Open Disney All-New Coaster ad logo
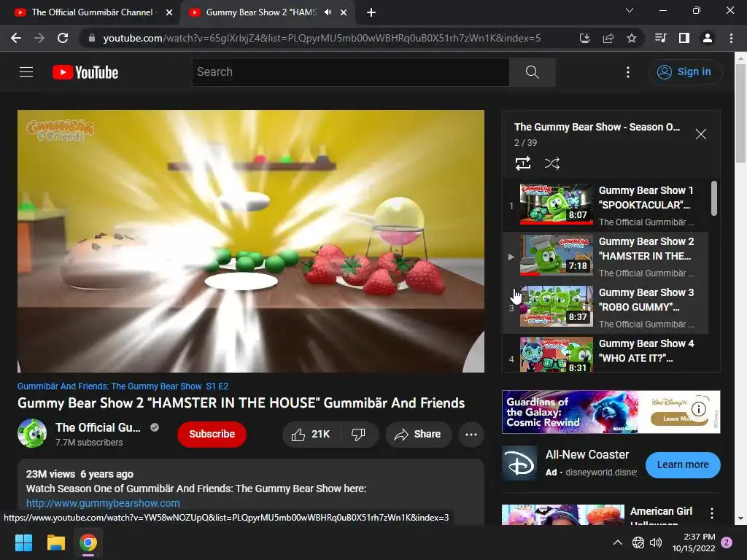 [519, 464]
